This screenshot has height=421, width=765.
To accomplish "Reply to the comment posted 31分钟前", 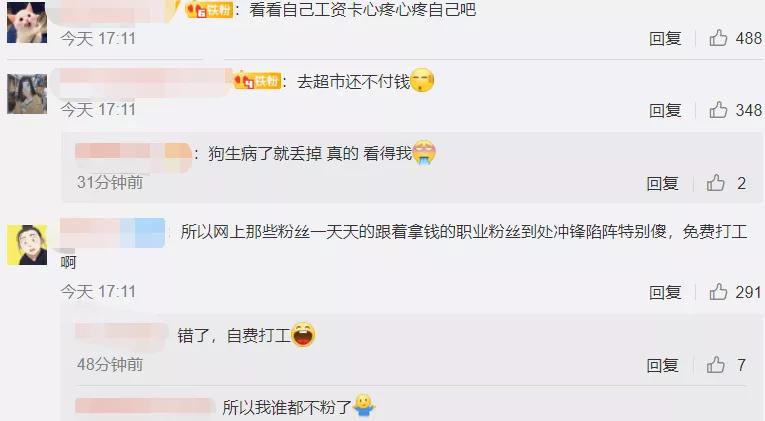I will coord(663,183).
